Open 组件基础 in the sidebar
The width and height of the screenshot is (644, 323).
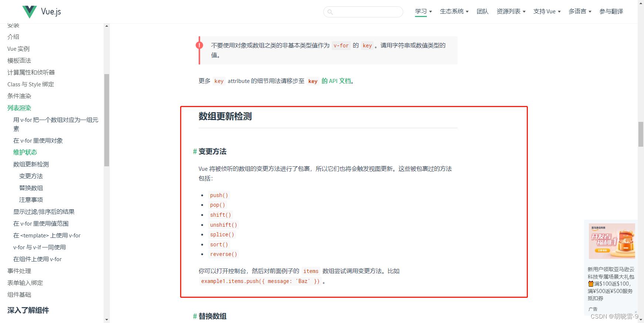tap(19, 294)
